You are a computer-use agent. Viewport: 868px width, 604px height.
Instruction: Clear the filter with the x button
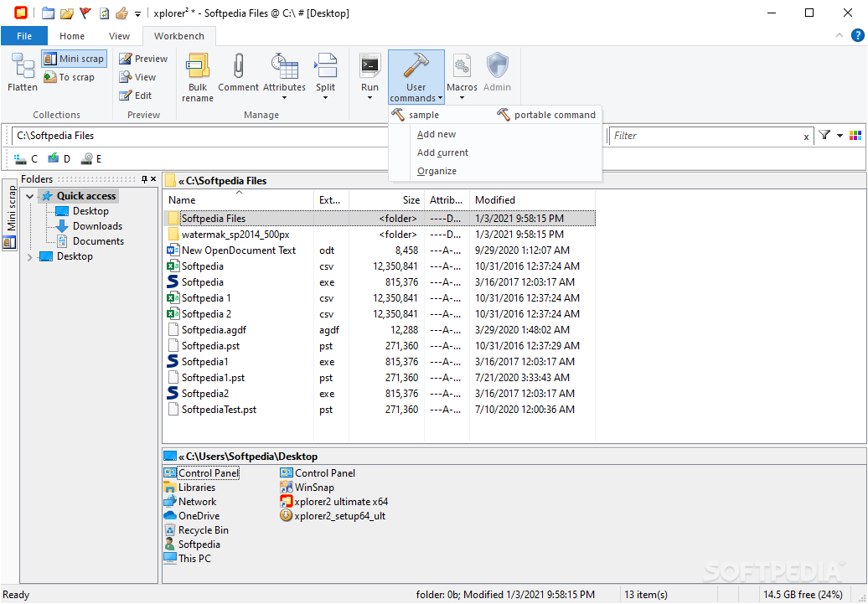[x=806, y=137]
